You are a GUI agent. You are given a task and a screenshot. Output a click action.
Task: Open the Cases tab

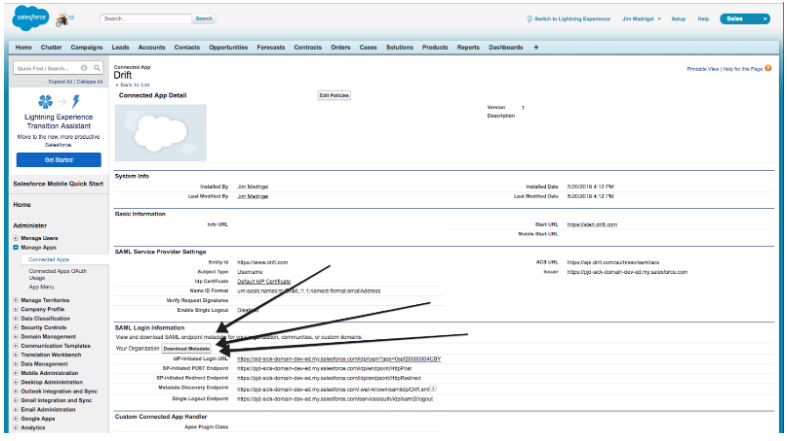368,47
